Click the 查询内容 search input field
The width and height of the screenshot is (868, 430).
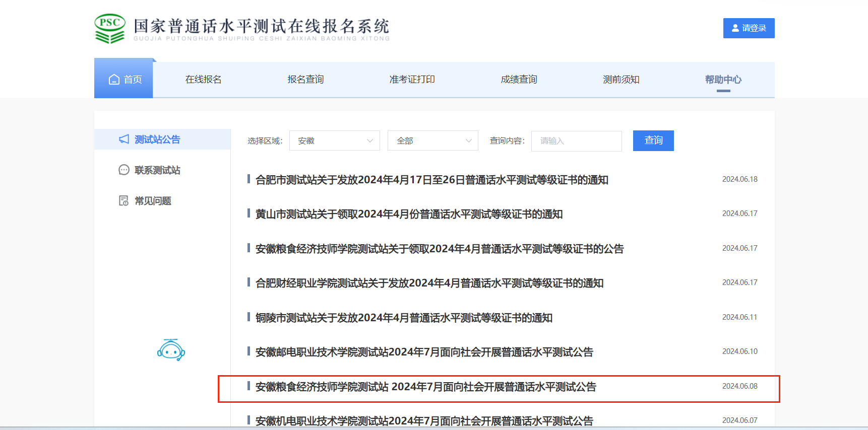tap(576, 141)
